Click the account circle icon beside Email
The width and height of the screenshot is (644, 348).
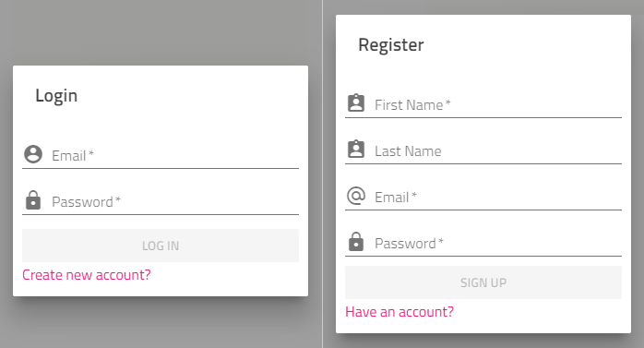coord(33,154)
